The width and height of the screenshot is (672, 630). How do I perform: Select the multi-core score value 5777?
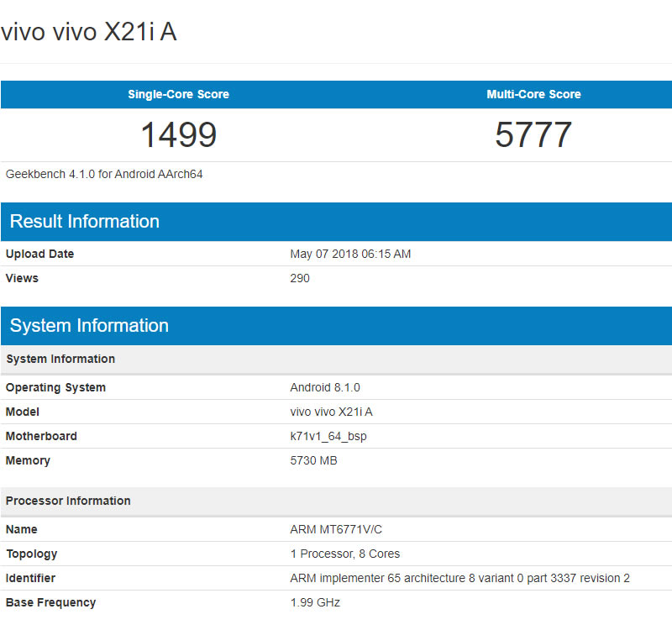pyautogui.click(x=533, y=135)
